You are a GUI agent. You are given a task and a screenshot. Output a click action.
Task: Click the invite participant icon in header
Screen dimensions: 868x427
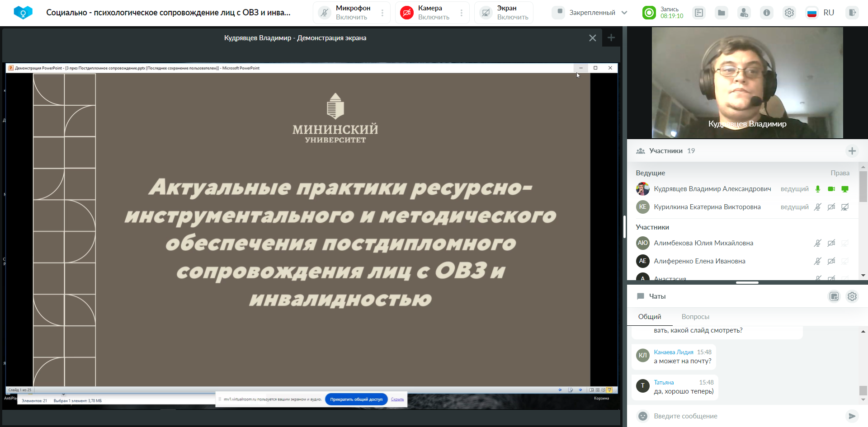pyautogui.click(x=744, y=13)
